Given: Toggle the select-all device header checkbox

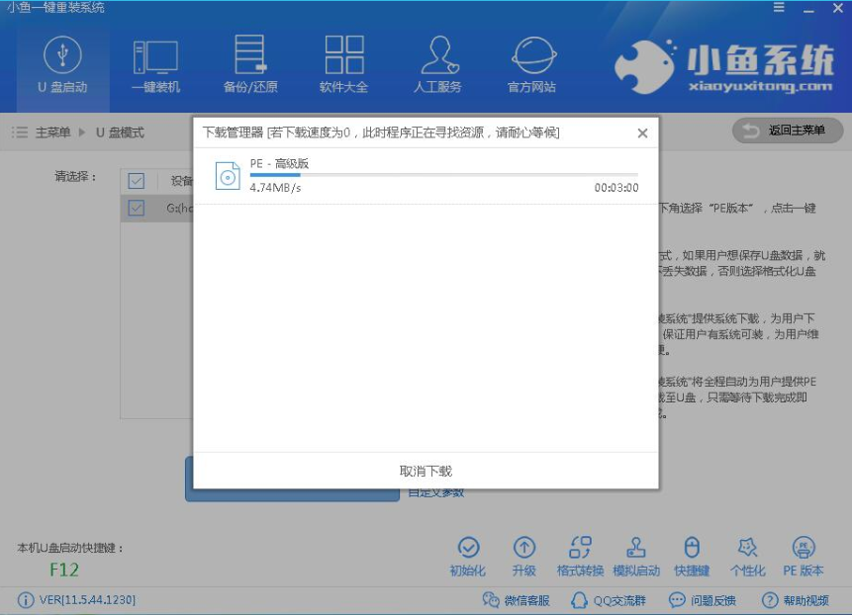Looking at the screenshot, I should (x=137, y=181).
